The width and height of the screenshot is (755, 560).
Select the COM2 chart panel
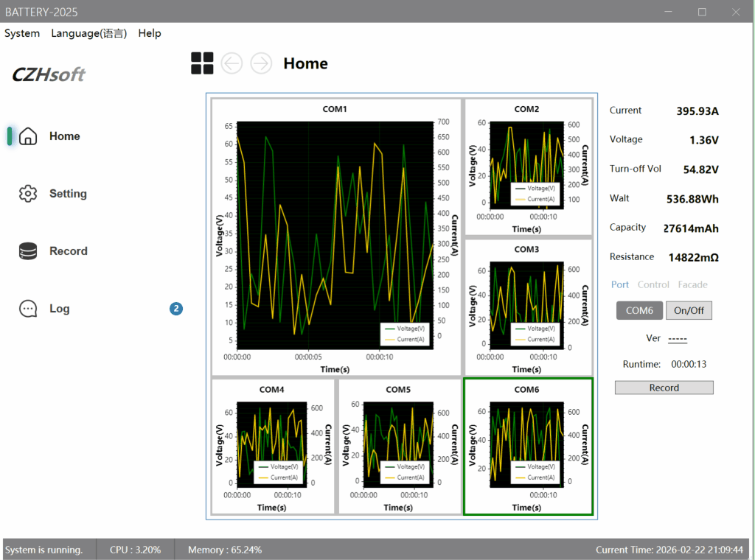click(528, 167)
